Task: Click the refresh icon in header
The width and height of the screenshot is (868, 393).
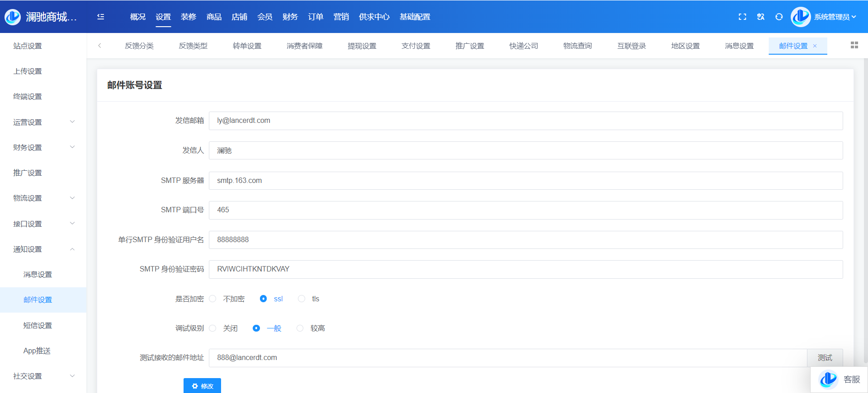Action: 779,17
